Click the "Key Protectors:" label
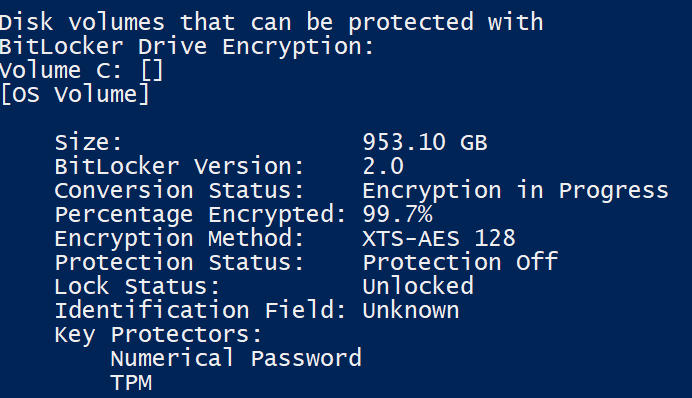The height and width of the screenshot is (398, 692). [158, 334]
